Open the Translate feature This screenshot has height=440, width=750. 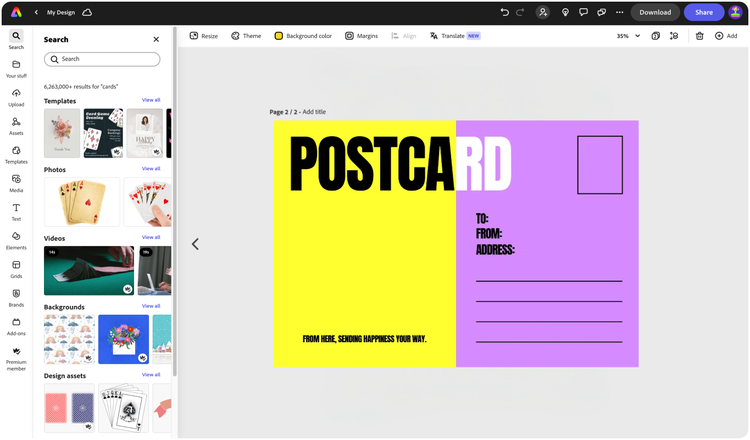455,36
